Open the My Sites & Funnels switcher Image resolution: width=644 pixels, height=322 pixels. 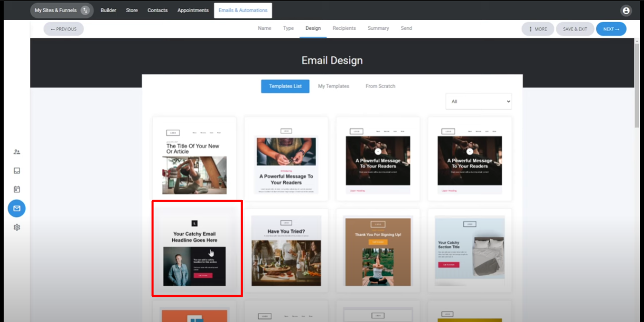(x=62, y=11)
